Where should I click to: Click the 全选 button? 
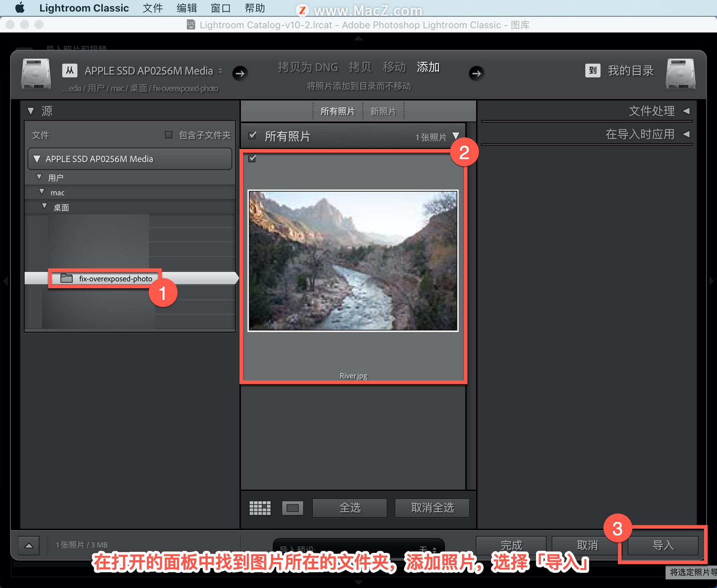pyautogui.click(x=350, y=508)
